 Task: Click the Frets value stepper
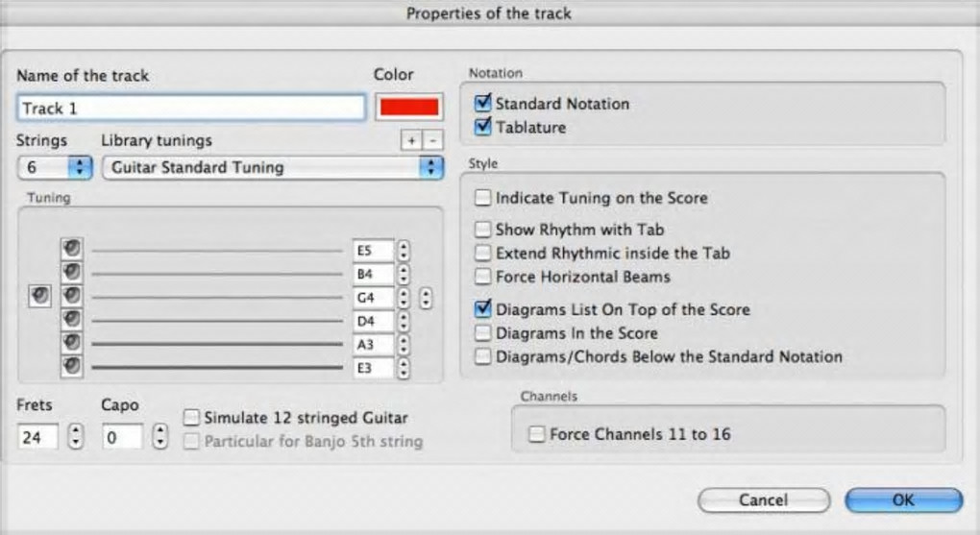(77, 437)
